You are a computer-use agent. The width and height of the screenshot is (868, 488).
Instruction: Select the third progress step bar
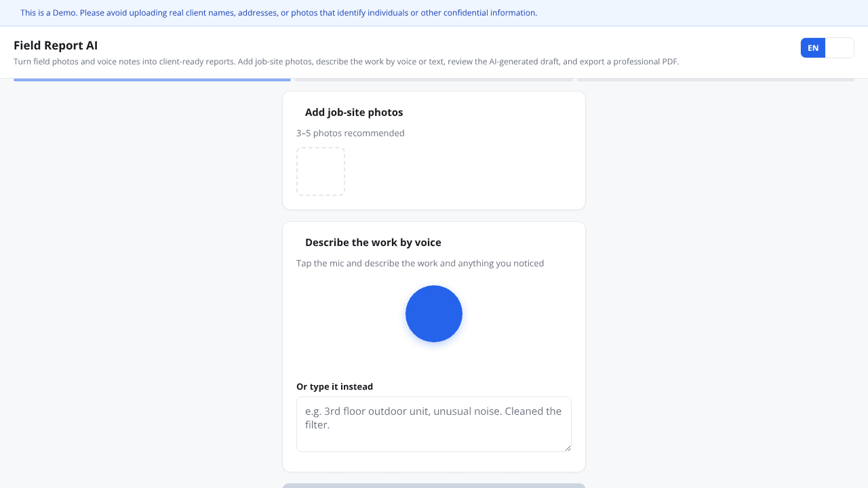click(715, 80)
